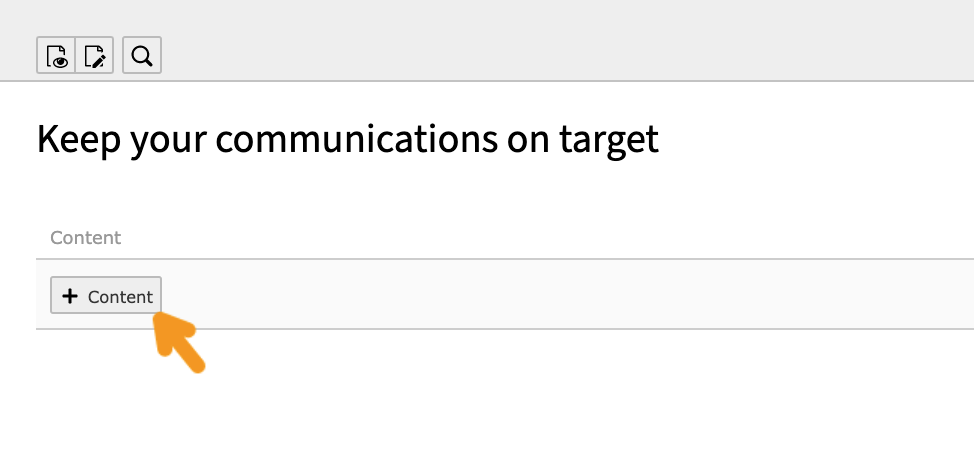This screenshot has height=452, width=974.
Task: Click the empty gray toolbar area right of search
Action: coord(560,56)
